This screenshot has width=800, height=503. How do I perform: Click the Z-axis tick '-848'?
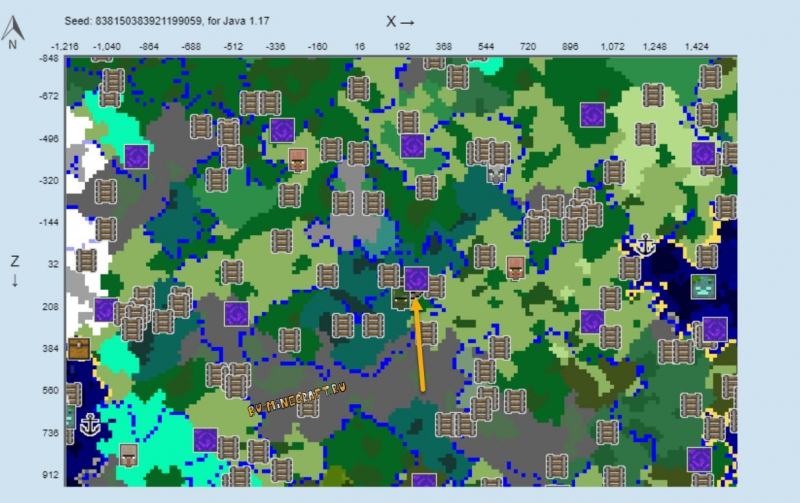click(x=49, y=59)
